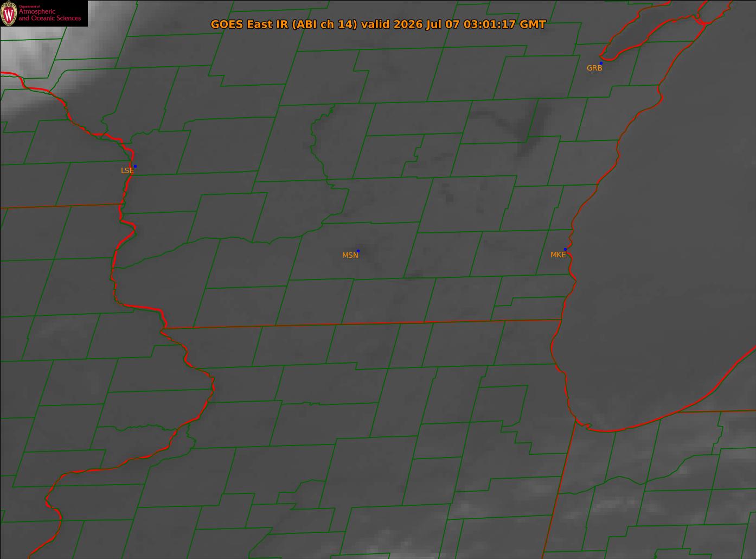Click the blue station dot above GRB
The image size is (756, 559).
601,63
